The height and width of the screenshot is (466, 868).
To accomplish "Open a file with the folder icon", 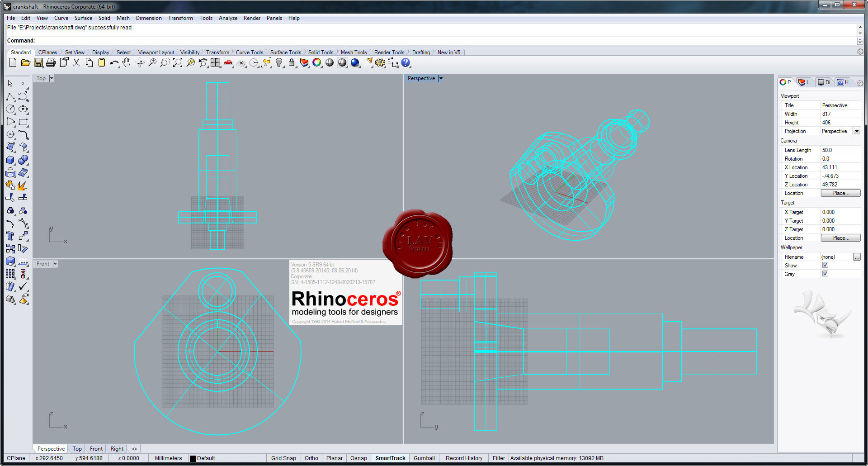I will tap(25, 63).
